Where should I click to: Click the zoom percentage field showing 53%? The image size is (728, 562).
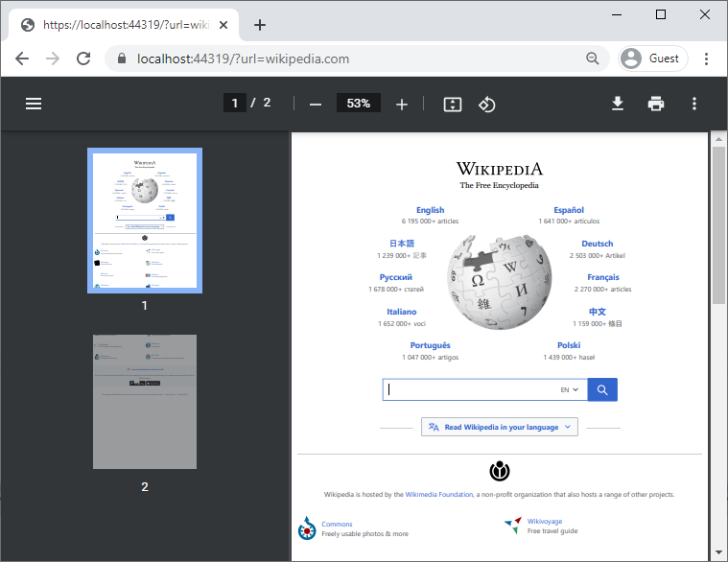[359, 104]
